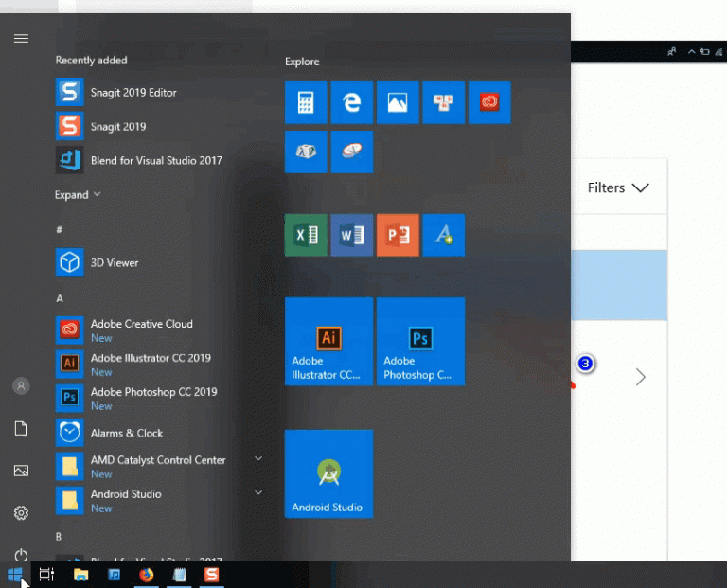Launch Word from the pinned tiles
This screenshot has width=727, height=588.
click(351, 235)
